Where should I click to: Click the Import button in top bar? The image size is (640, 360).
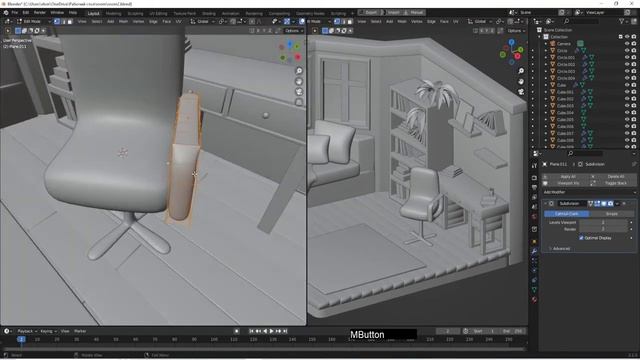tap(392, 13)
